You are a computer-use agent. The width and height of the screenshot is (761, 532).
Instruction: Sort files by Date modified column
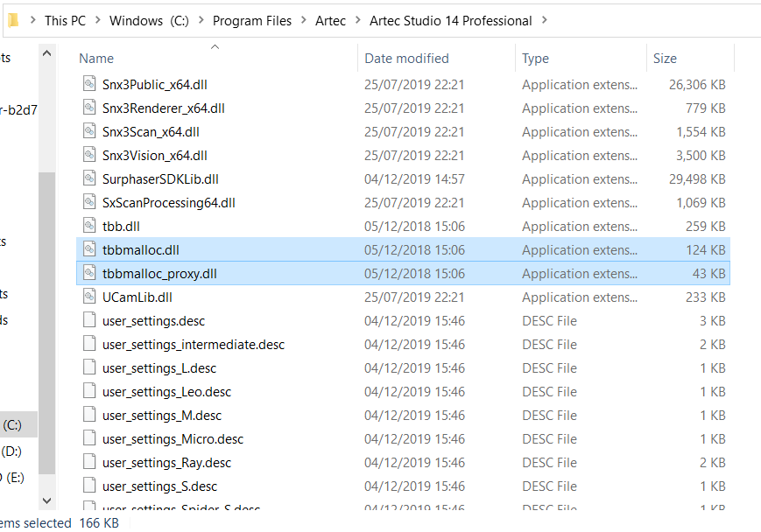click(406, 59)
